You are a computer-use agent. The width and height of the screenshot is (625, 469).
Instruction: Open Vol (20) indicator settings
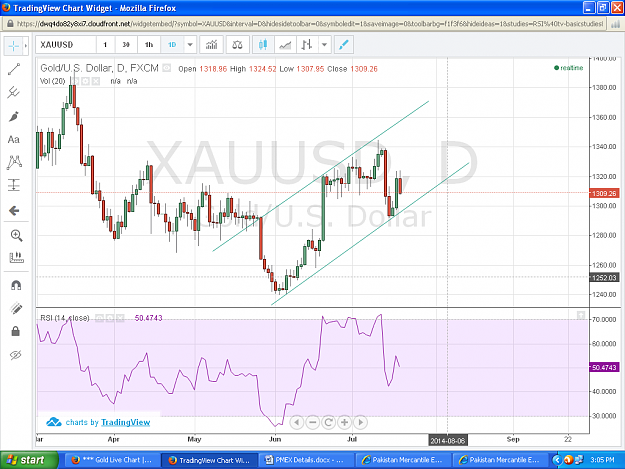point(85,81)
